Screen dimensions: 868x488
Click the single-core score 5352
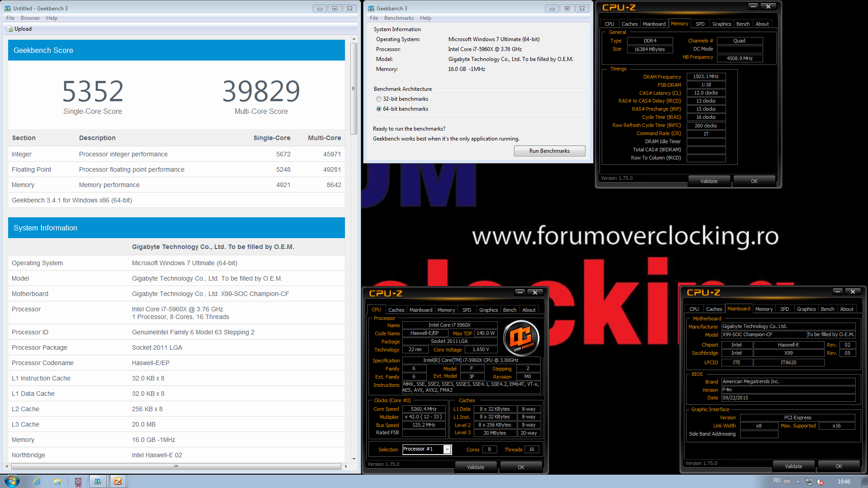click(x=93, y=91)
